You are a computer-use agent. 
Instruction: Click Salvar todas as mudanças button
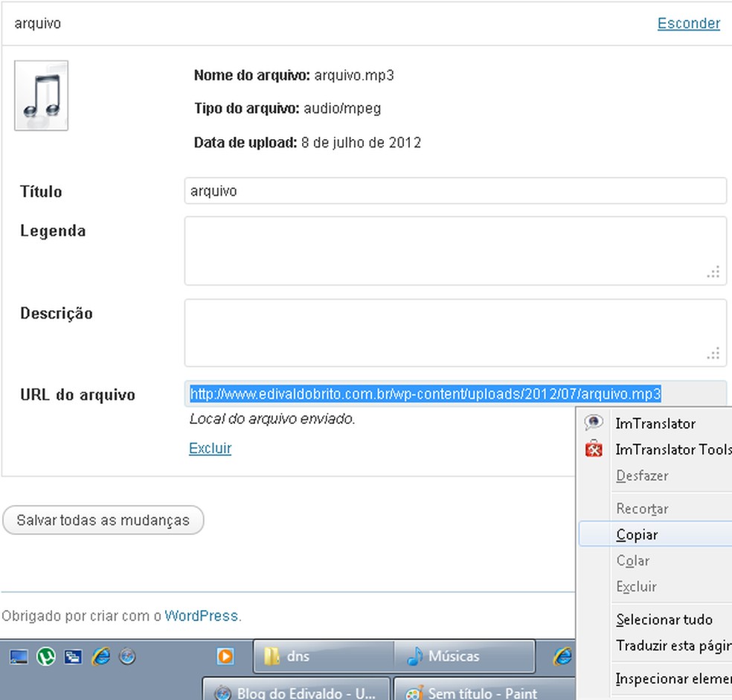click(103, 520)
